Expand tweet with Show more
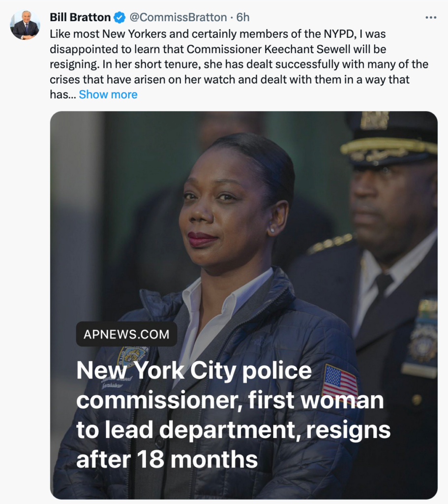 [108, 94]
